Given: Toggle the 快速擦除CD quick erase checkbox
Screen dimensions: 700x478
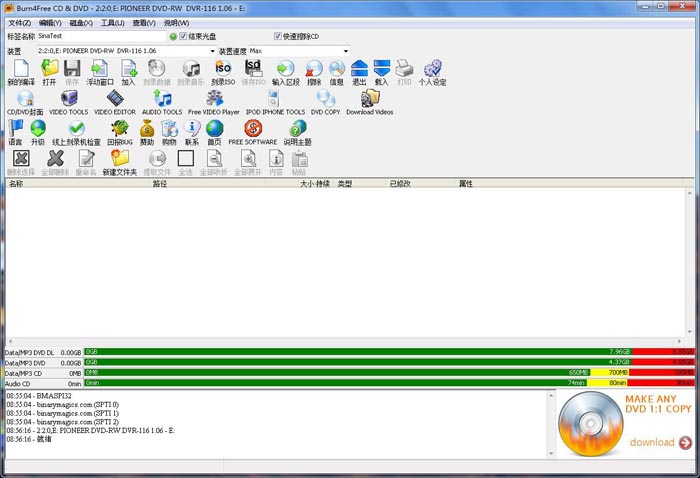Looking at the screenshot, I should pyautogui.click(x=278, y=36).
